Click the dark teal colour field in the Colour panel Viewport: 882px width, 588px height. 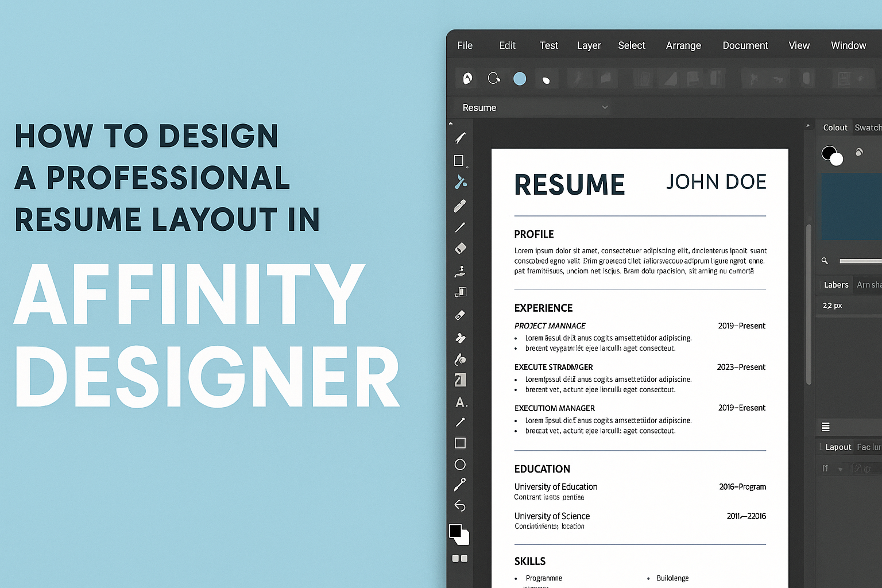tap(852, 206)
